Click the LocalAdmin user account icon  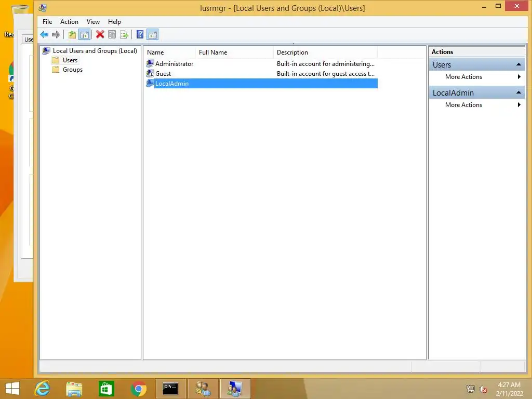(x=150, y=83)
